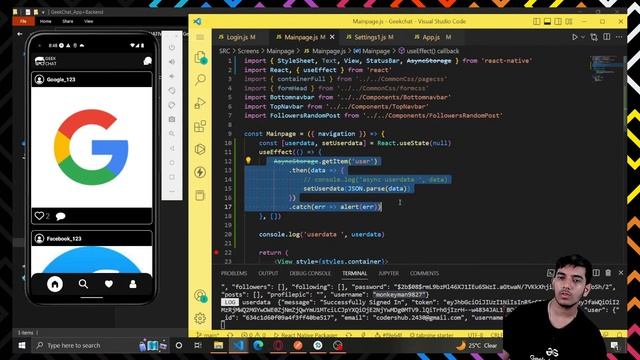This screenshot has height=360, width=640.
Task: Toggle the Panel layout icon in title bar
Action: (547, 21)
